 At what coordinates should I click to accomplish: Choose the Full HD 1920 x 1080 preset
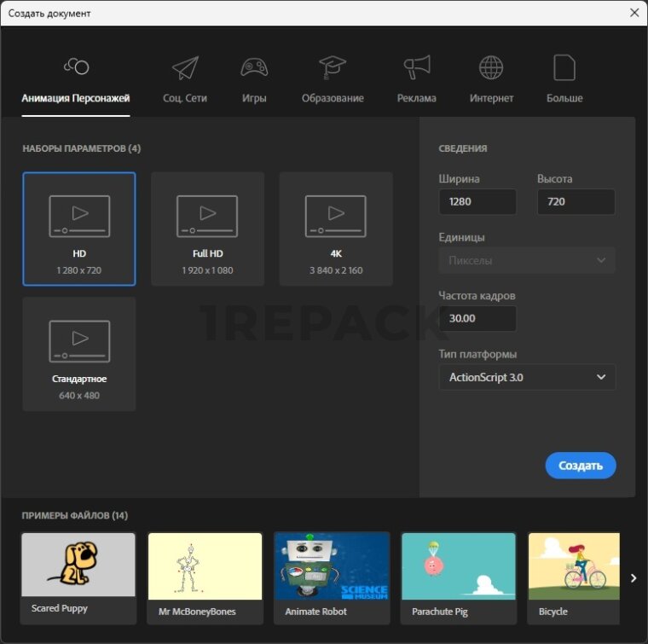[x=207, y=229]
